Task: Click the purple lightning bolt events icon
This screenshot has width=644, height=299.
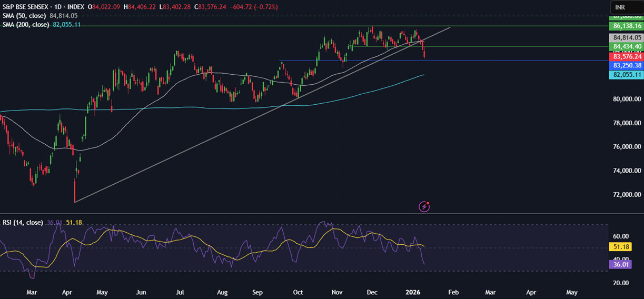Action: pyautogui.click(x=424, y=206)
